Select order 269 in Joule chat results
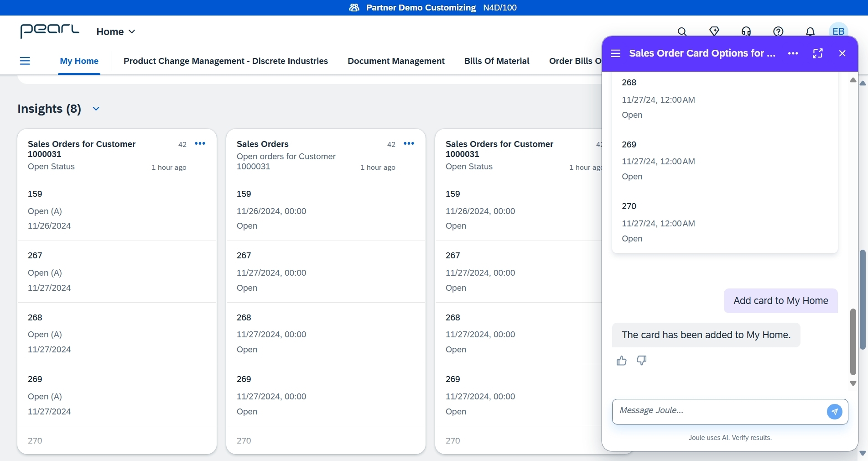 click(725, 160)
